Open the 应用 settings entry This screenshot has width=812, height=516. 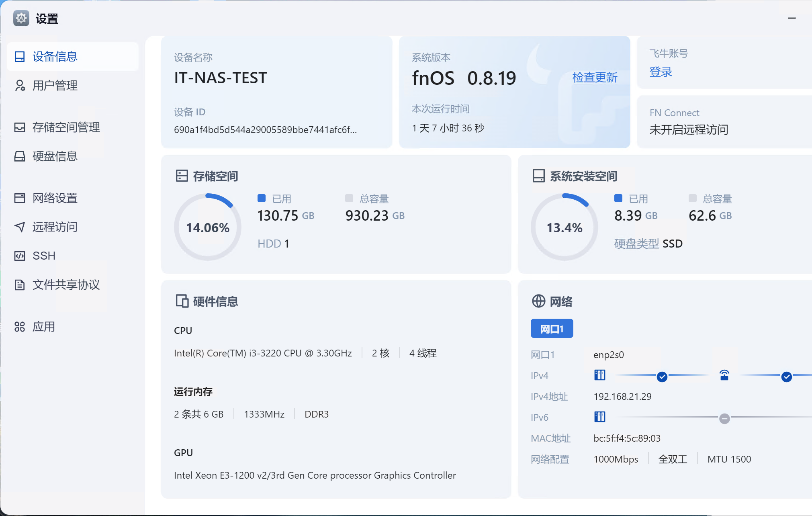click(73, 327)
